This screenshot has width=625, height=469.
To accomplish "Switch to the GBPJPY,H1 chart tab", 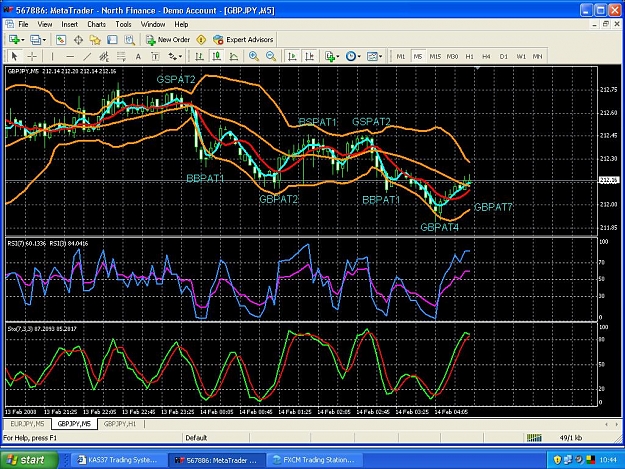I will pos(120,424).
